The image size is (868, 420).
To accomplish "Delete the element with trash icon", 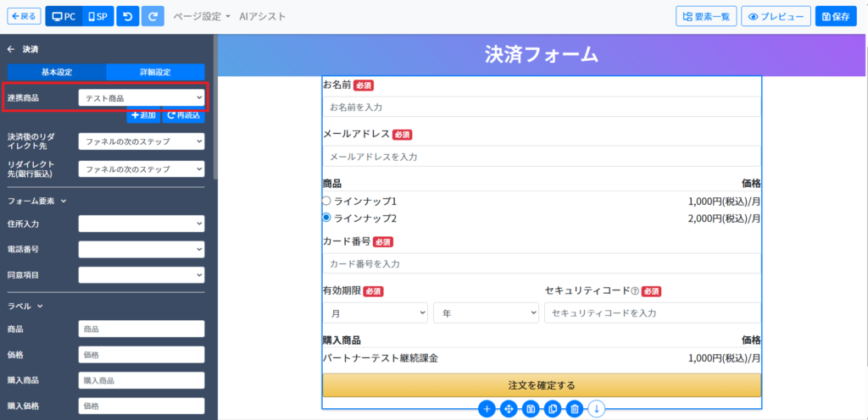I will coord(575,409).
